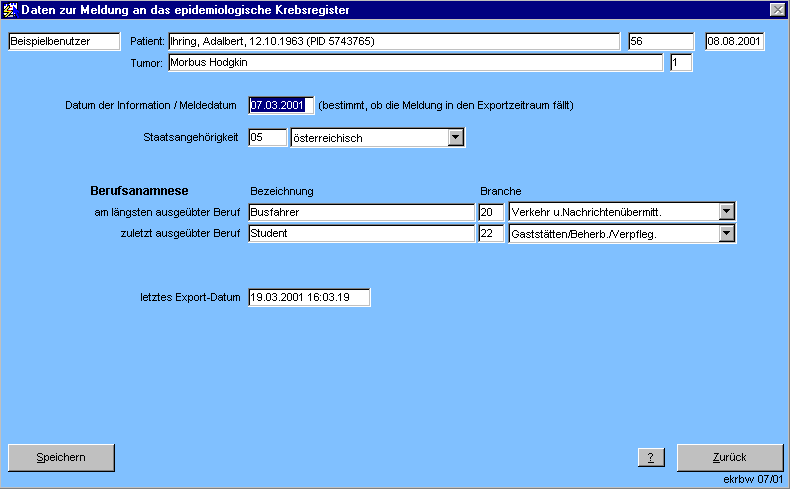Viewport: 790px width, 489px height.
Task: Click the Patient name field
Action: (393, 42)
